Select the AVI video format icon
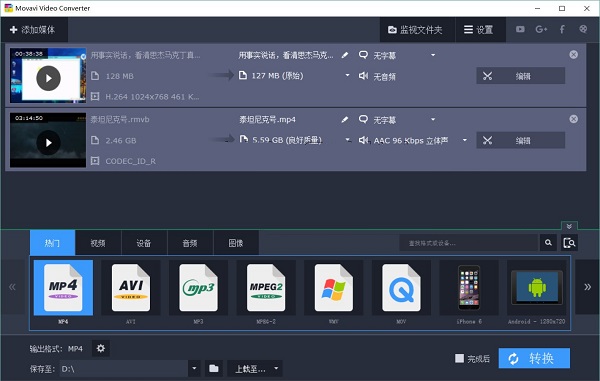The width and height of the screenshot is (600, 381). 130,288
